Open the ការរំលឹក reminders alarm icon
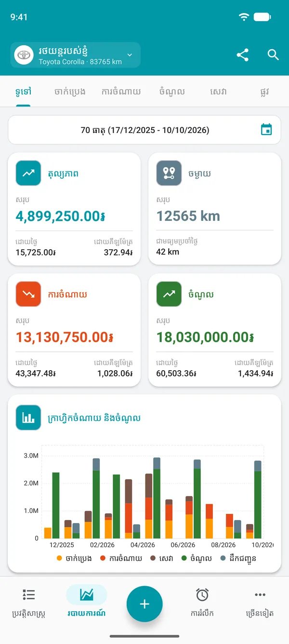 [202, 595]
